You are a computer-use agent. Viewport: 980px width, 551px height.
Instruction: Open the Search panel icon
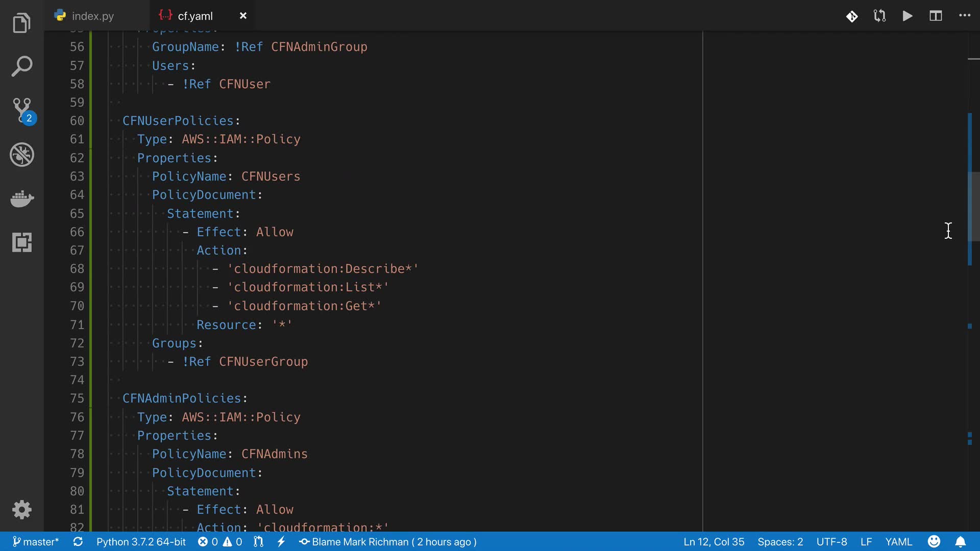point(21,67)
